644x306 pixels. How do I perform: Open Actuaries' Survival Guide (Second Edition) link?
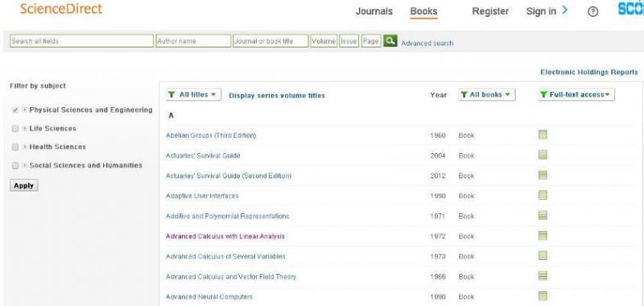[229, 176]
